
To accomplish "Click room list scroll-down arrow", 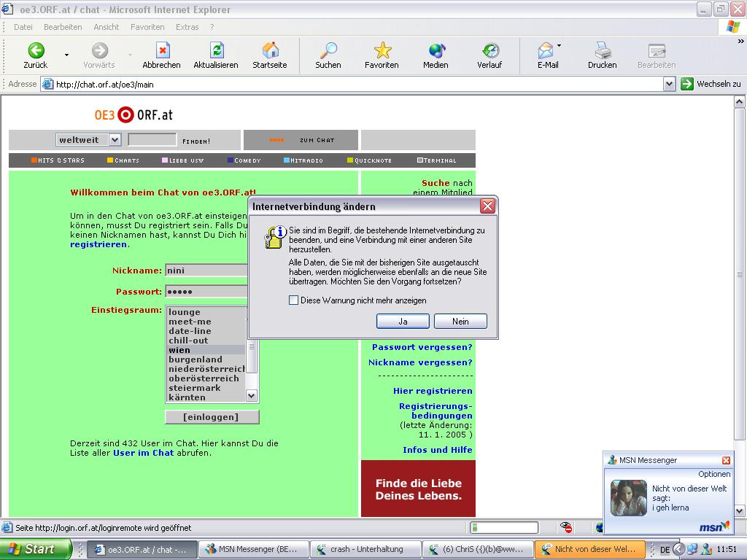I will coord(252,396).
